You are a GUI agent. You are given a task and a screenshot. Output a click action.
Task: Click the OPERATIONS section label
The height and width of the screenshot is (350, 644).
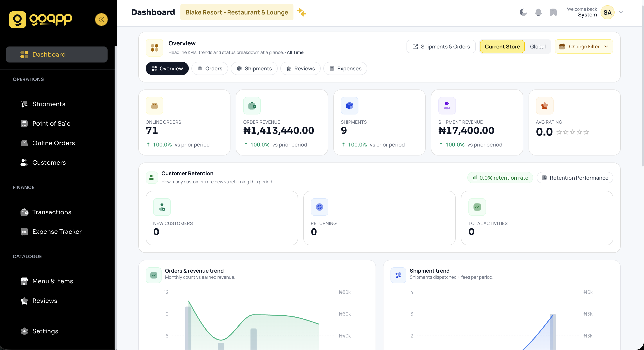point(28,79)
